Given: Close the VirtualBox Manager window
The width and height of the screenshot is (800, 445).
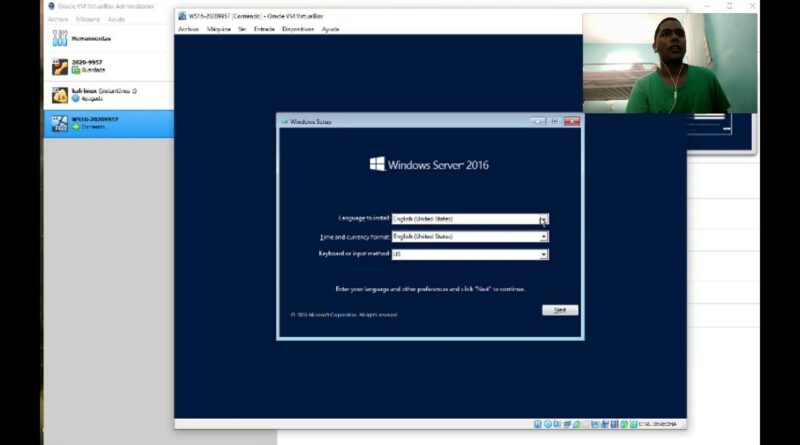Looking at the screenshot, I should [x=753, y=6].
